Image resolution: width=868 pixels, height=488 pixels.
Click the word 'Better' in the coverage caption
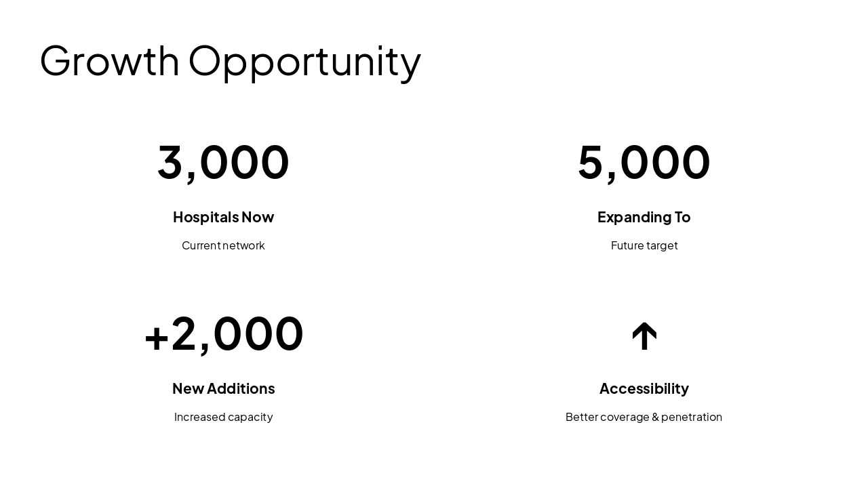tap(582, 417)
